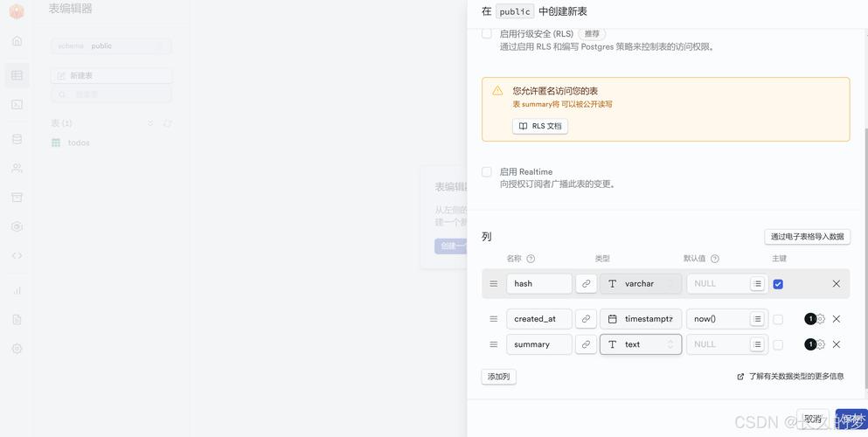Click foreign key link icon for summary
Viewport: 868px width, 437px height.
point(586,344)
